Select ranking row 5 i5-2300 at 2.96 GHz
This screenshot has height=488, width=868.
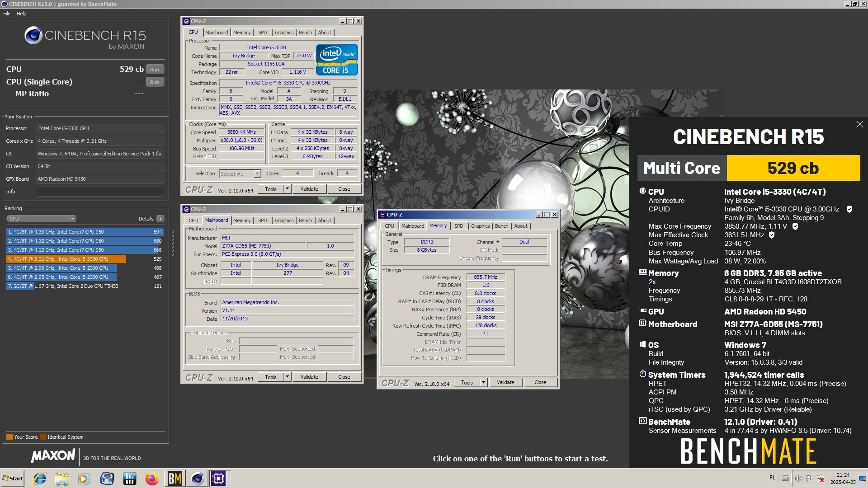[85, 268]
